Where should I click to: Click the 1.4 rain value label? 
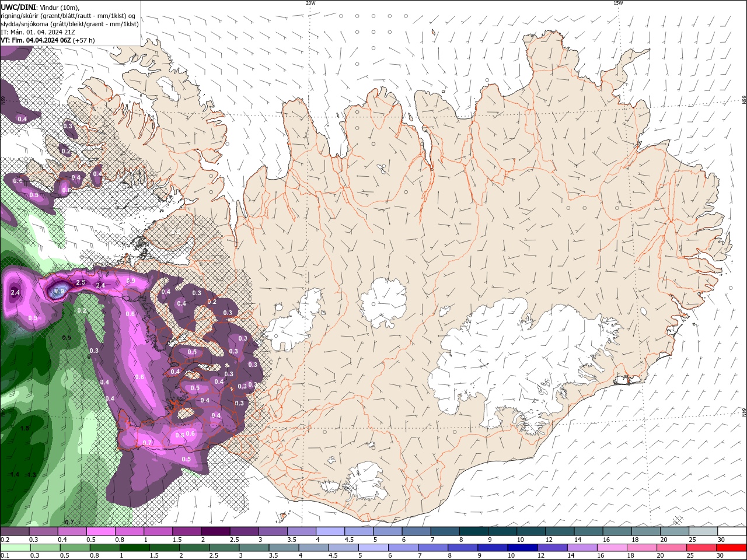(x=15, y=475)
